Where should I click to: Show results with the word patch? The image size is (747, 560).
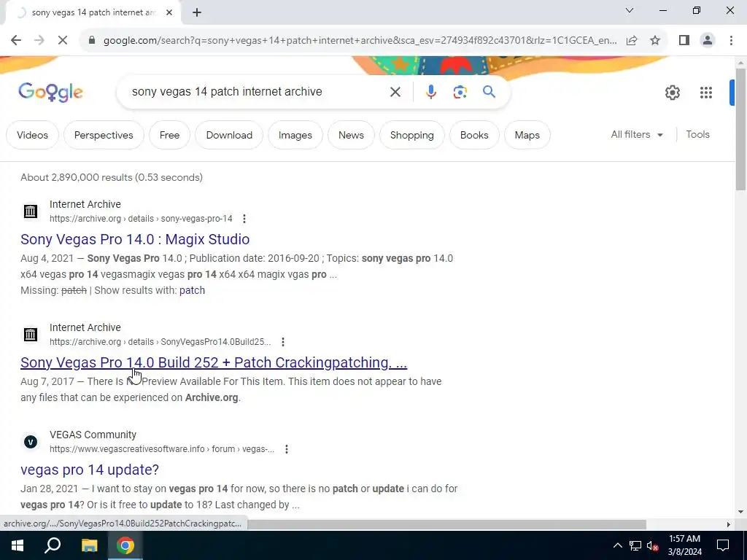tap(192, 290)
